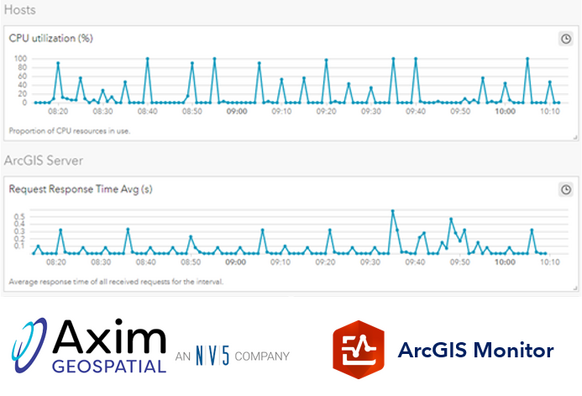Click the response time peak near 09:48

pyautogui.click(x=451, y=219)
